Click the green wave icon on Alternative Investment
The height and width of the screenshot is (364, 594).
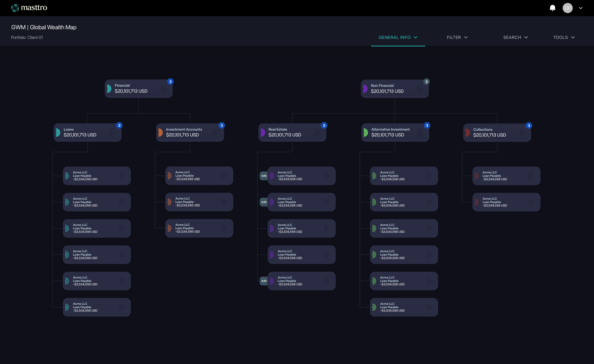coord(365,132)
